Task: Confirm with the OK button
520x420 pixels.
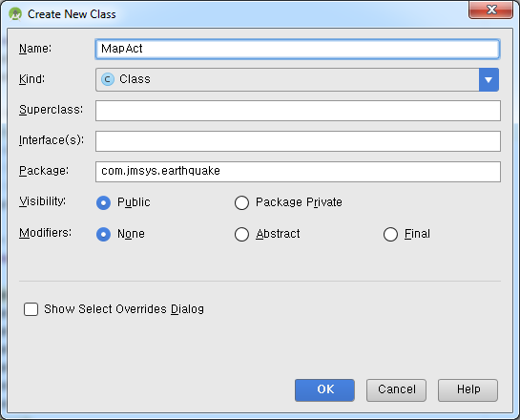Action: tap(324, 390)
